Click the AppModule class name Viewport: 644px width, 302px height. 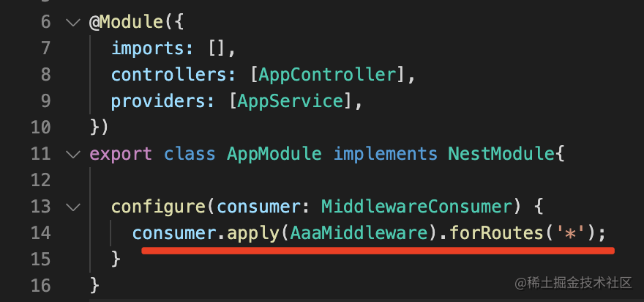tap(274, 154)
